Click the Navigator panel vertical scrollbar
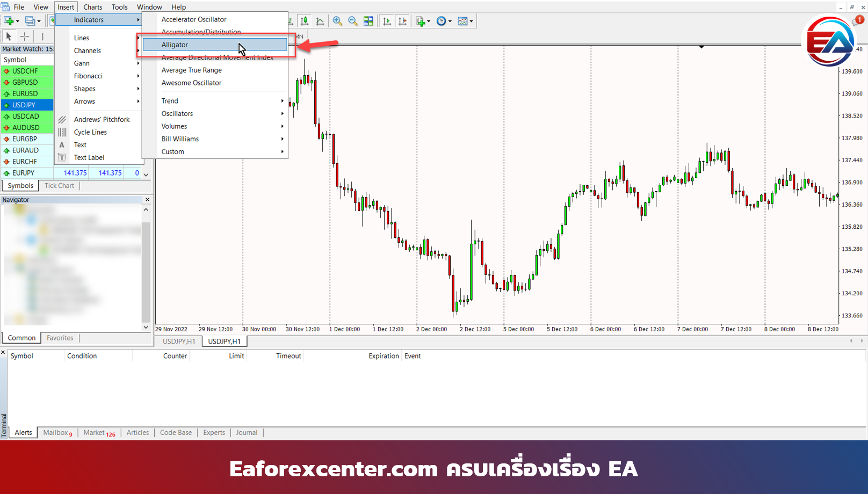 pos(146,268)
